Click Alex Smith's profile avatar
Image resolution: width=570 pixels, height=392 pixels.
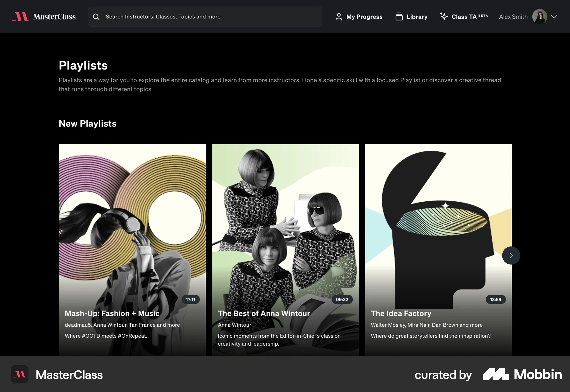(x=540, y=17)
